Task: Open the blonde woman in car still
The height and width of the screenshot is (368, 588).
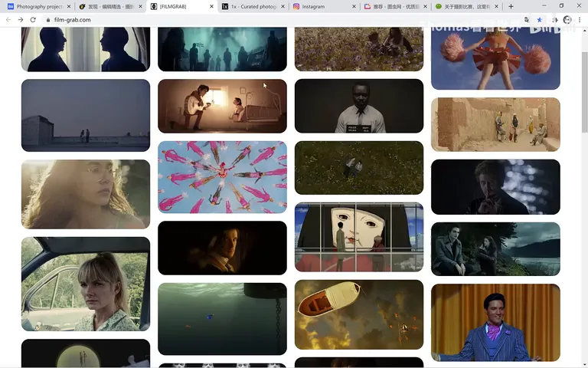Action: pyautogui.click(x=86, y=284)
